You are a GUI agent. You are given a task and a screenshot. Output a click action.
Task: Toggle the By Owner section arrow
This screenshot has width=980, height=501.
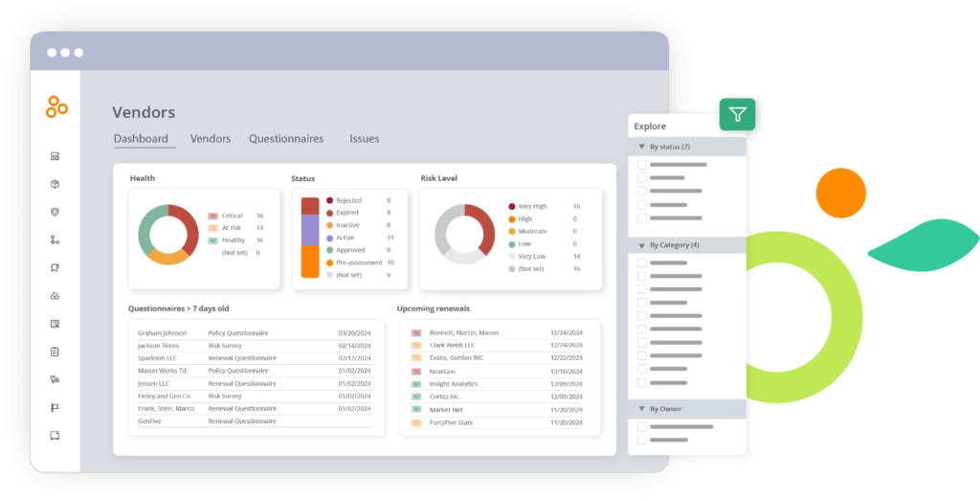(641, 409)
